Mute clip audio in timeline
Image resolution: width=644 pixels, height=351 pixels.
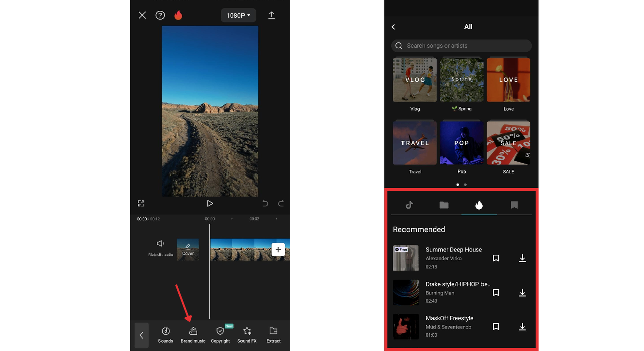160,247
